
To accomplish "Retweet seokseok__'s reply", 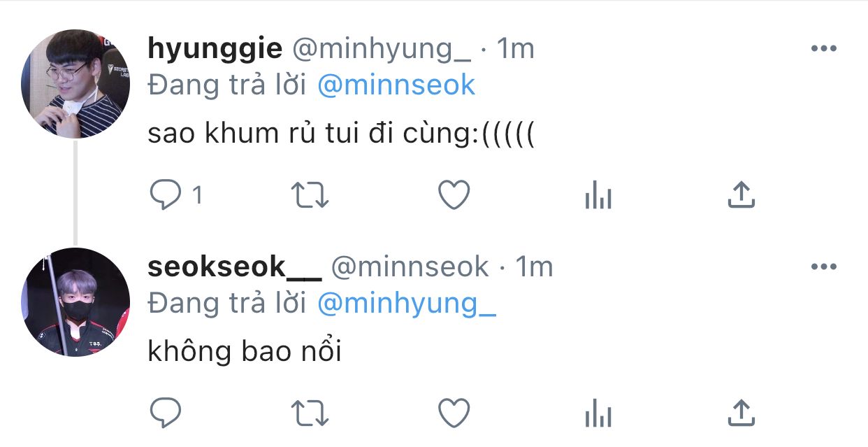I will tap(309, 413).
